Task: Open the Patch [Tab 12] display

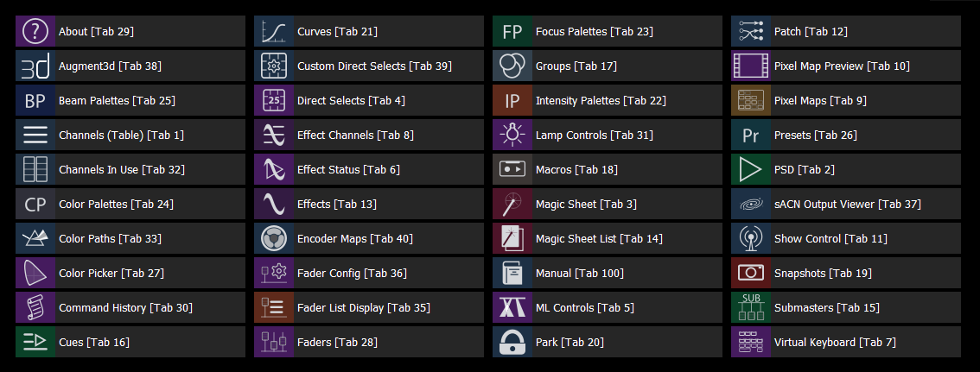Action: tap(846, 31)
